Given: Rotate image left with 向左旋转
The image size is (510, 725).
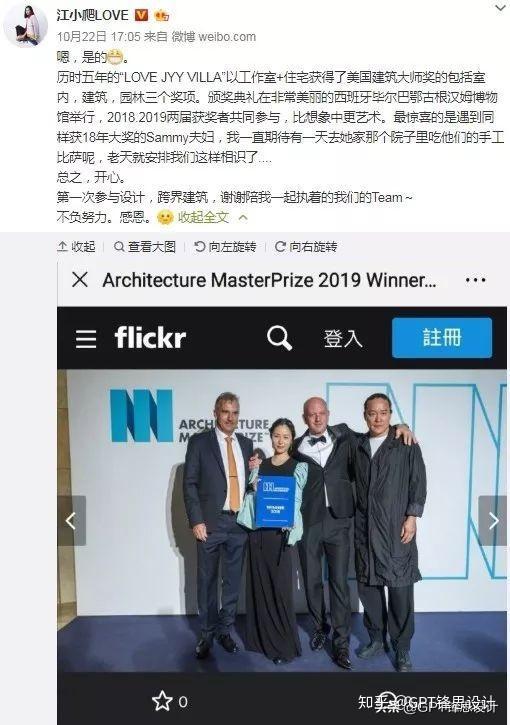Looking at the screenshot, I should click(x=225, y=246).
